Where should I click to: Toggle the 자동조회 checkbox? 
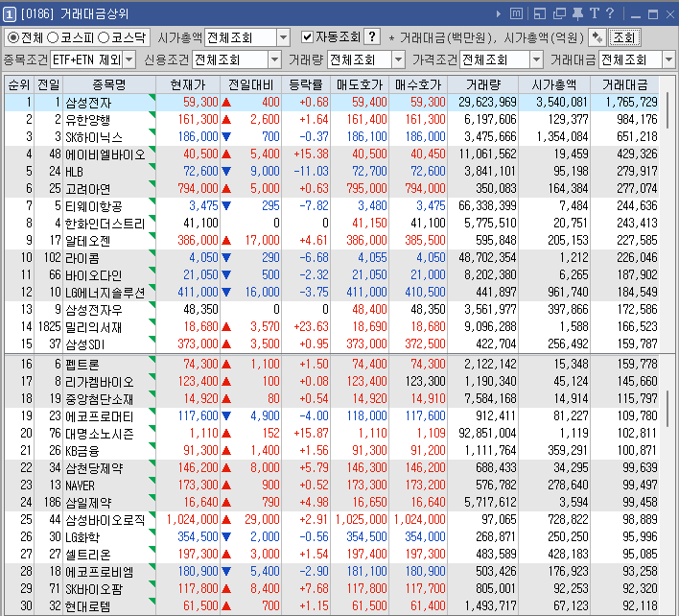[307, 37]
